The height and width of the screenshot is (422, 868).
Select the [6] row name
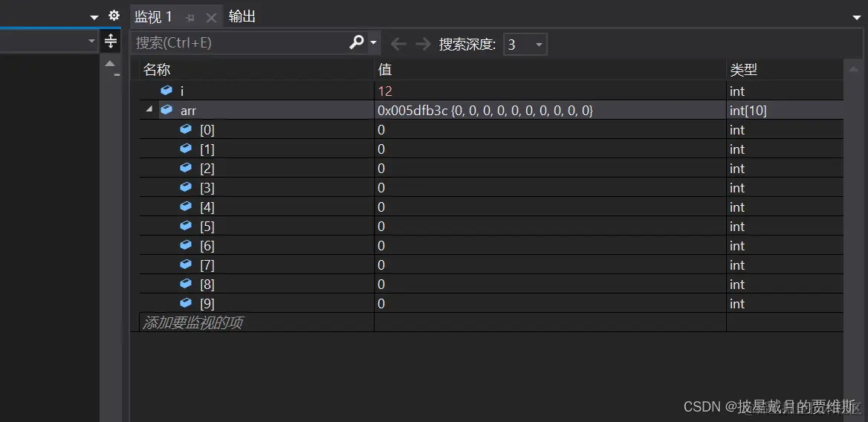(207, 246)
